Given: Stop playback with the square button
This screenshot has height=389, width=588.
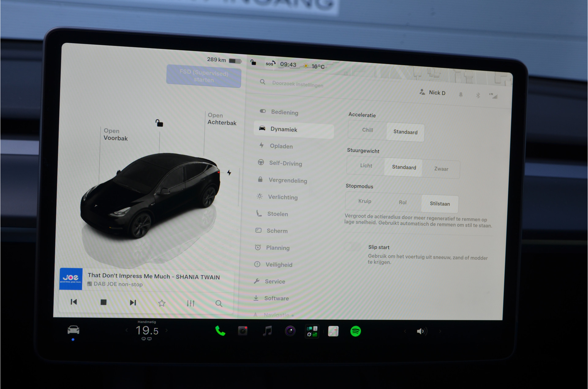Looking at the screenshot, I should [x=104, y=302].
